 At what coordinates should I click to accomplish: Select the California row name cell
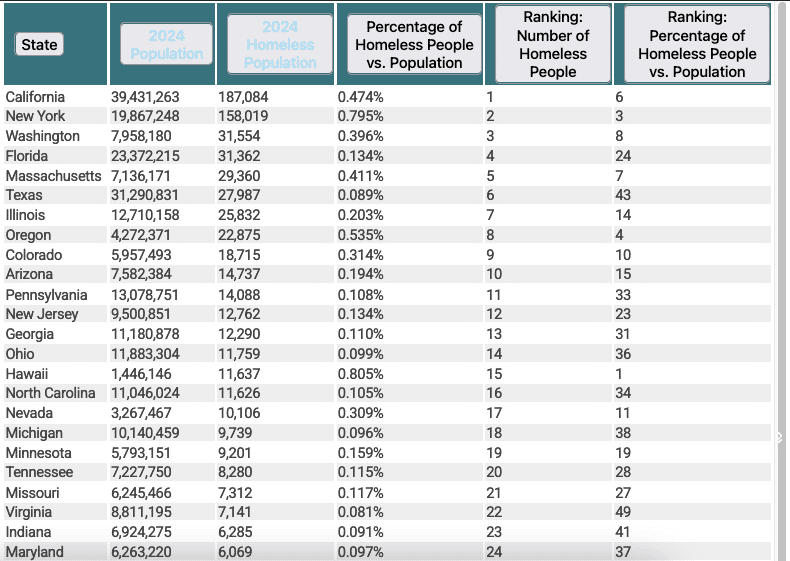click(35, 97)
